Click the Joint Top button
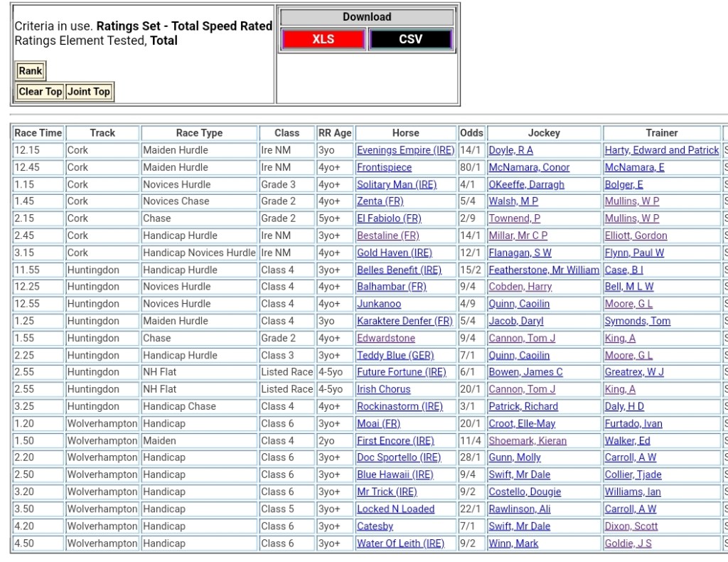Image resolution: width=728 pixels, height=562 pixels. pos(89,92)
